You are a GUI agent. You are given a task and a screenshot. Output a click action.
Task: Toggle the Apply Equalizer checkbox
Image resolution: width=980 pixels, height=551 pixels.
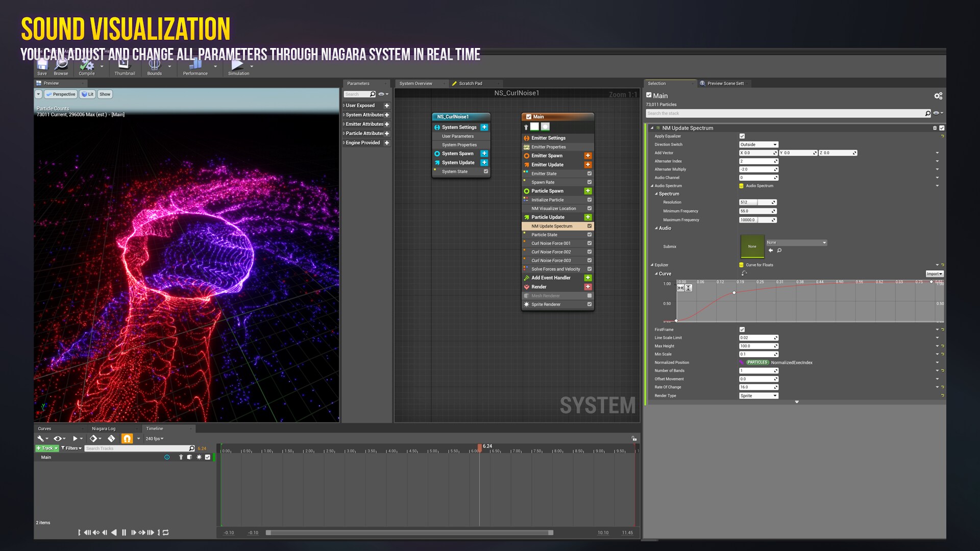click(742, 136)
